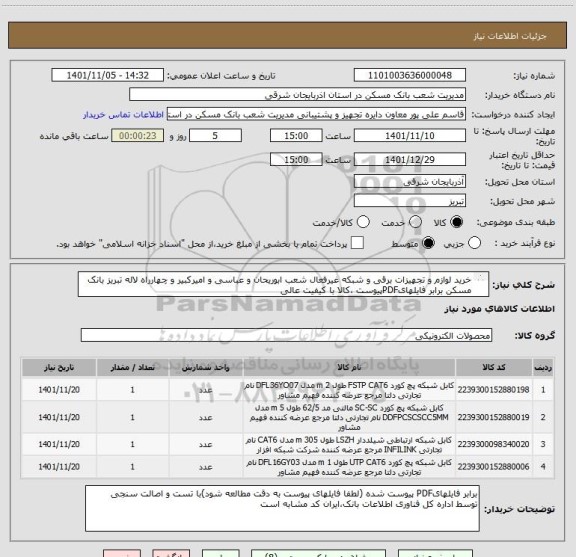Screen dimensions: 576x557
Task: Click the response deadline date 1401/11/10
Action: (410, 136)
